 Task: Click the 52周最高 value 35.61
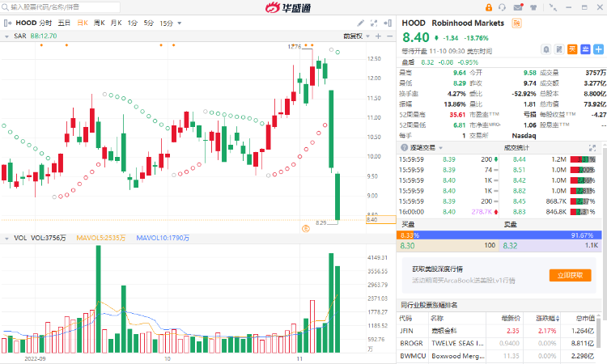(x=457, y=115)
